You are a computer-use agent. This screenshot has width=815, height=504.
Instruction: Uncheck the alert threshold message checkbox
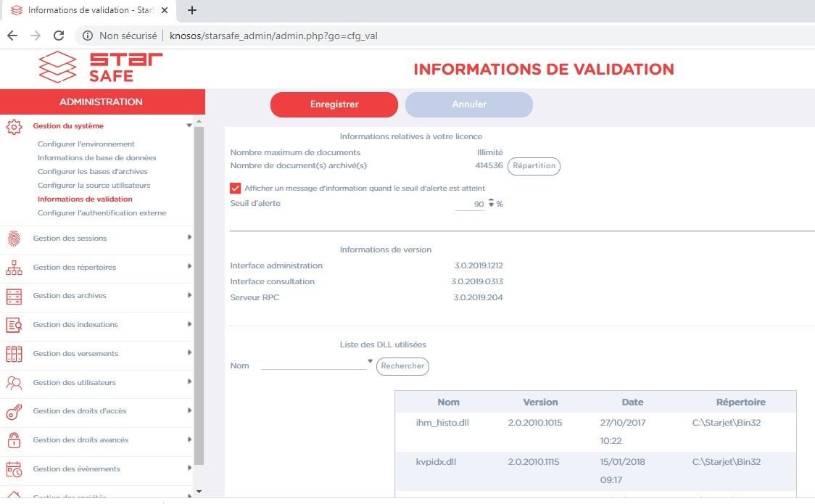pyautogui.click(x=235, y=189)
